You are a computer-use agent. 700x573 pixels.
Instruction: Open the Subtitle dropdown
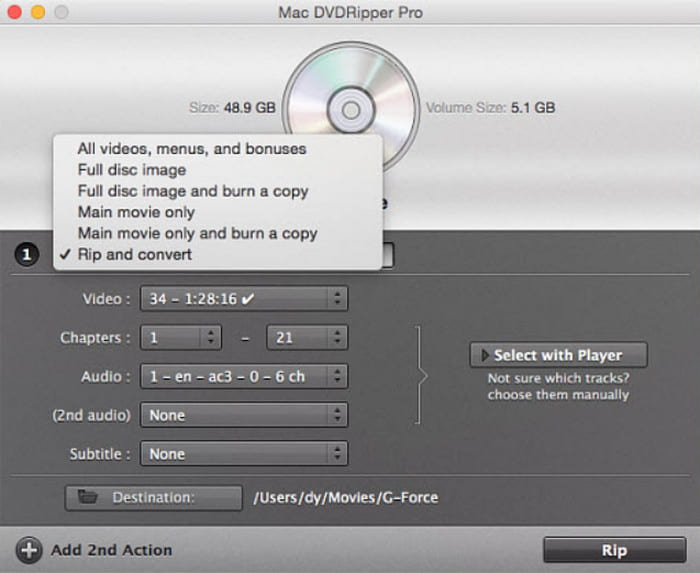pyautogui.click(x=244, y=454)
